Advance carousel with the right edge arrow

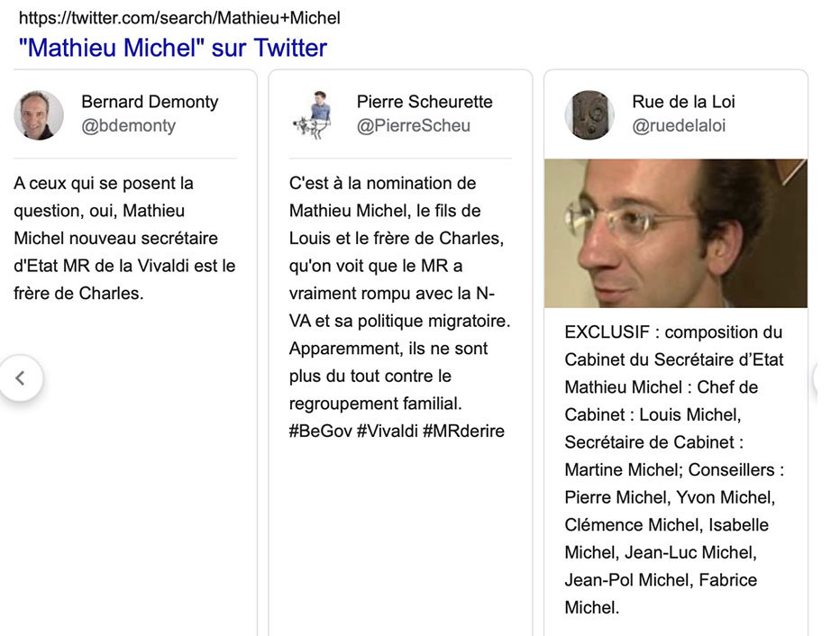[827, 378]
